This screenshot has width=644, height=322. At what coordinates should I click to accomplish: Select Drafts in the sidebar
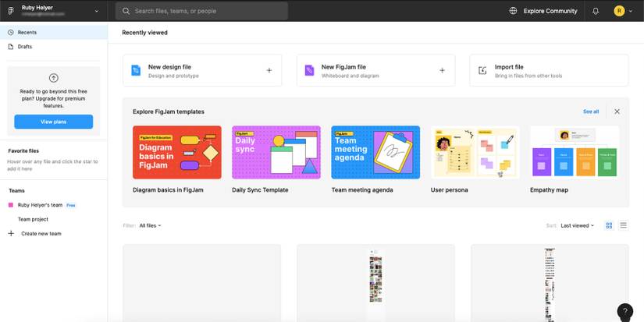tap(54, 47)
